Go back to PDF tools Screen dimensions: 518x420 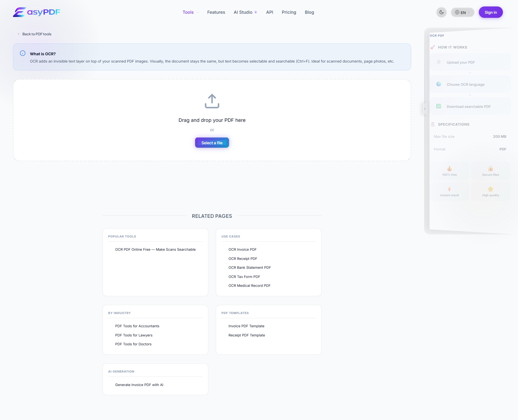(34, 34)
